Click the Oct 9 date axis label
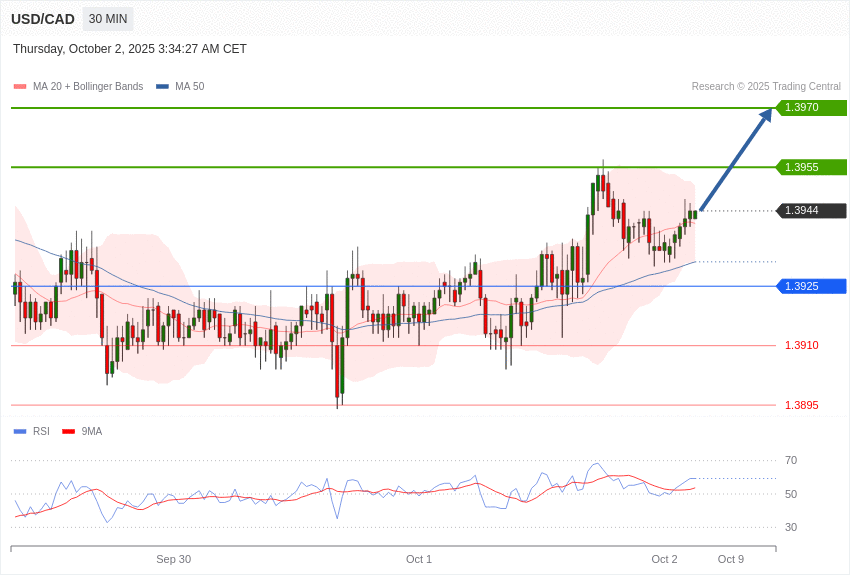This screenshot has height=576, width=850. [x=731, y=559]
